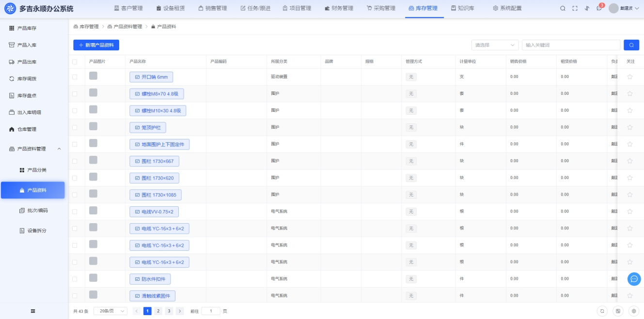Open the 20条/页 page size dropdown
This screenshot has width=644, height=319.
[110, 311]
